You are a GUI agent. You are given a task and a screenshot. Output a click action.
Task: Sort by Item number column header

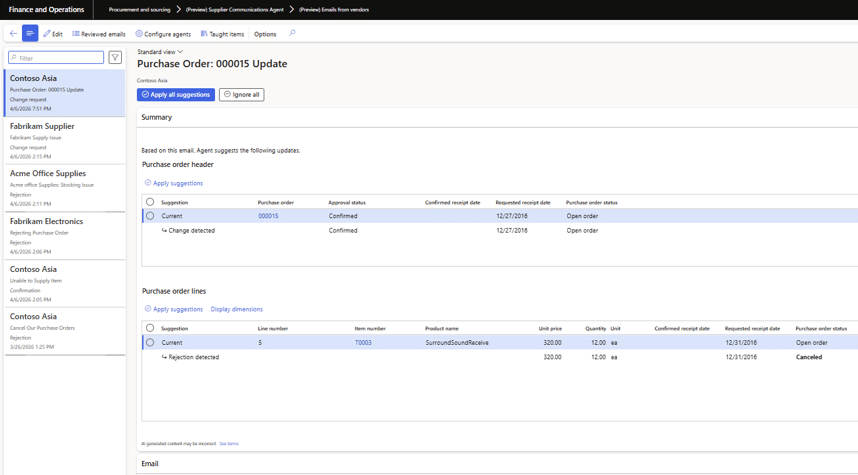[x=370, y=328]
